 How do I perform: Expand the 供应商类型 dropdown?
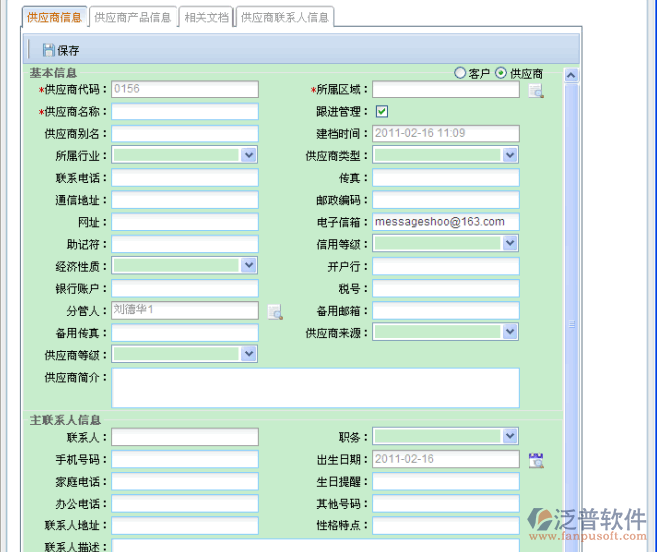point(510,155)
